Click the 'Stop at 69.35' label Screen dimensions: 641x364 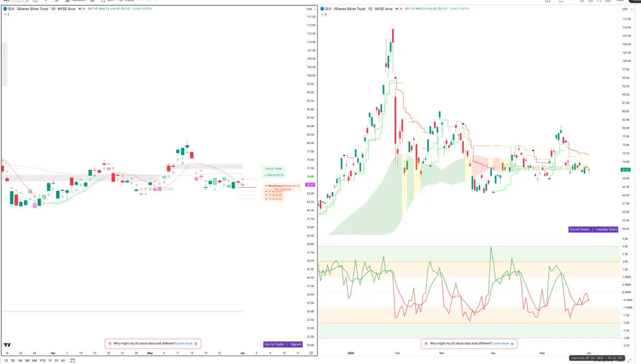point(273,175)
